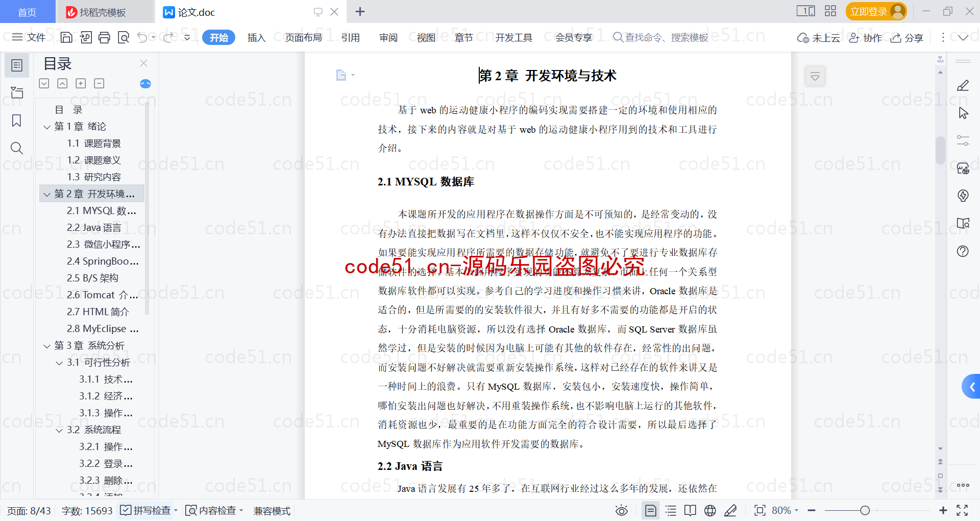Screen dimensions: 980x521
Task: Switch to web layout view icon
Action: (x=710, y=510)
